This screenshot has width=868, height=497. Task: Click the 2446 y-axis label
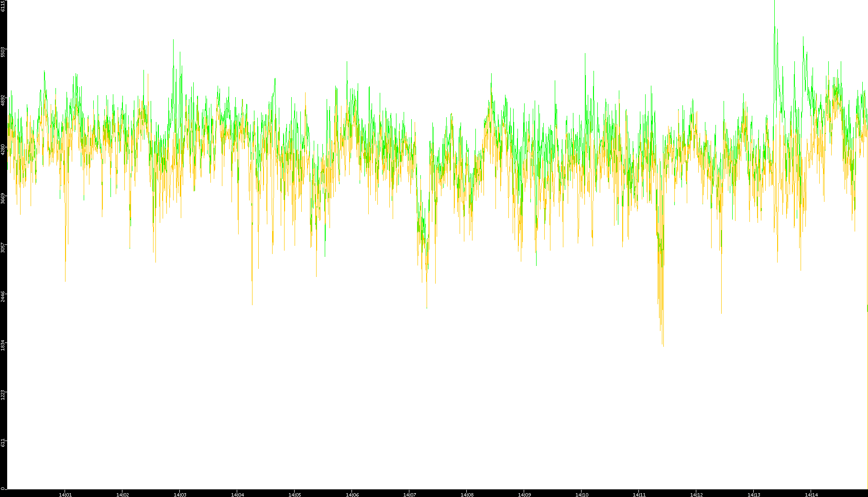[3, 296]
